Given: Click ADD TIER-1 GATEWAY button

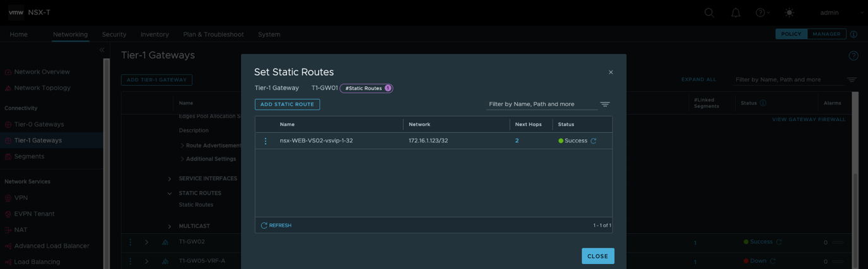Looking at the screenshot, I should pos(156,80).
